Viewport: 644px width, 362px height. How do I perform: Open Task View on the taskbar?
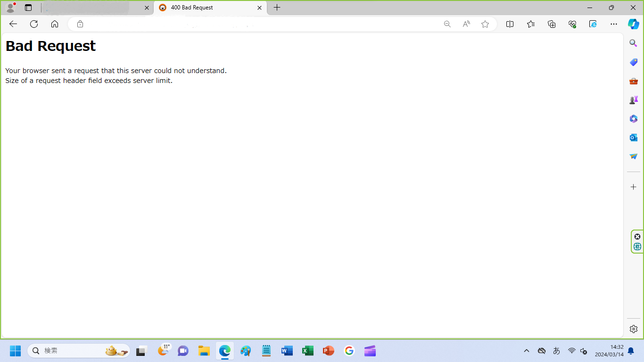[141, 351]
